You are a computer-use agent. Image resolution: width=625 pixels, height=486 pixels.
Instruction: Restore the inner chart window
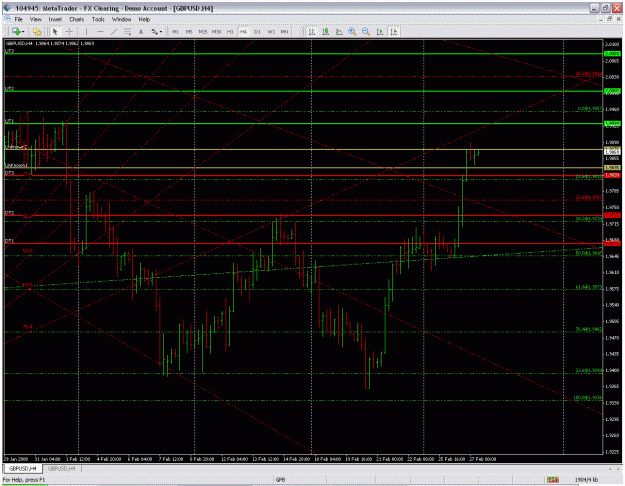[609, 19]
